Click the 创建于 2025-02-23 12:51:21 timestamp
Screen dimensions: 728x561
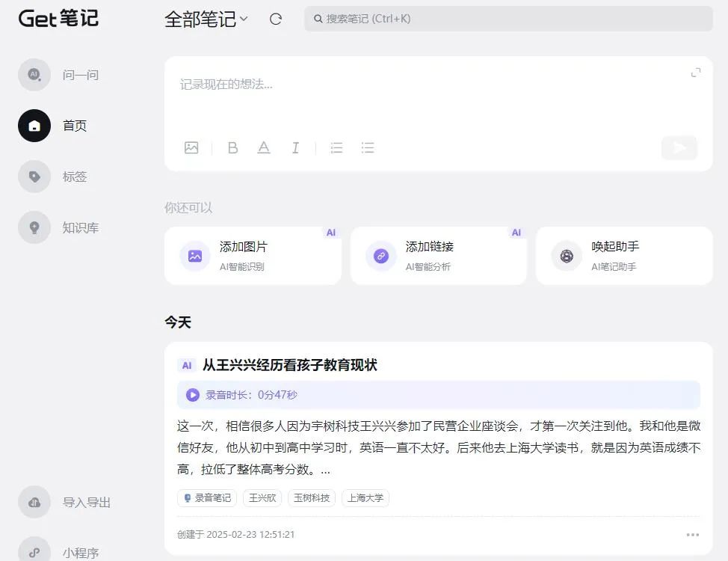[x=236, y=535]
